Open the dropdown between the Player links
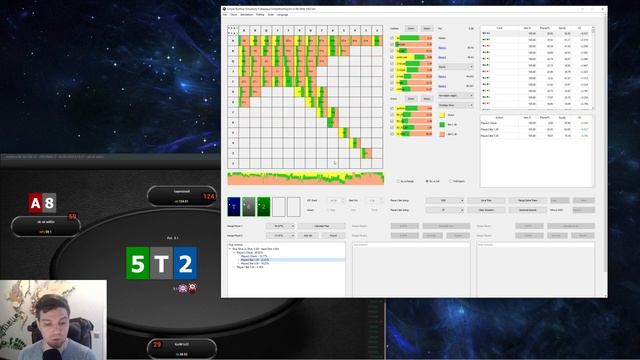Screen dimensions: 640x360 (x=456, y=67)
